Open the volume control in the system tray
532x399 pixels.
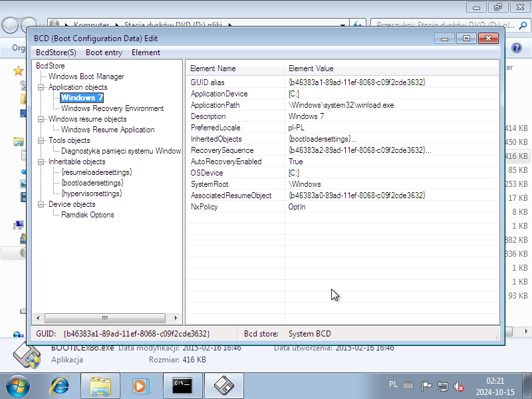point(459,386)
